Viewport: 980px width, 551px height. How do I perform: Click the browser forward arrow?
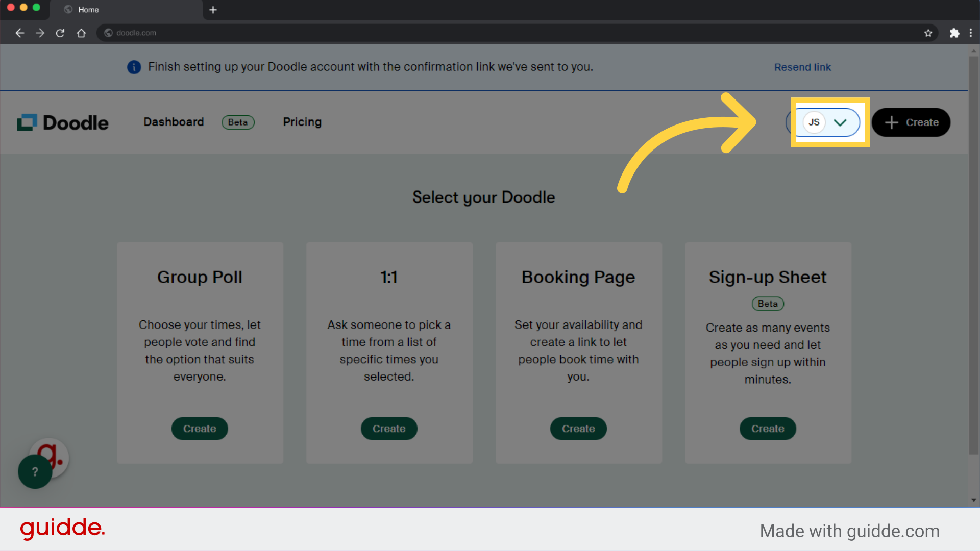tap(40, 33)
